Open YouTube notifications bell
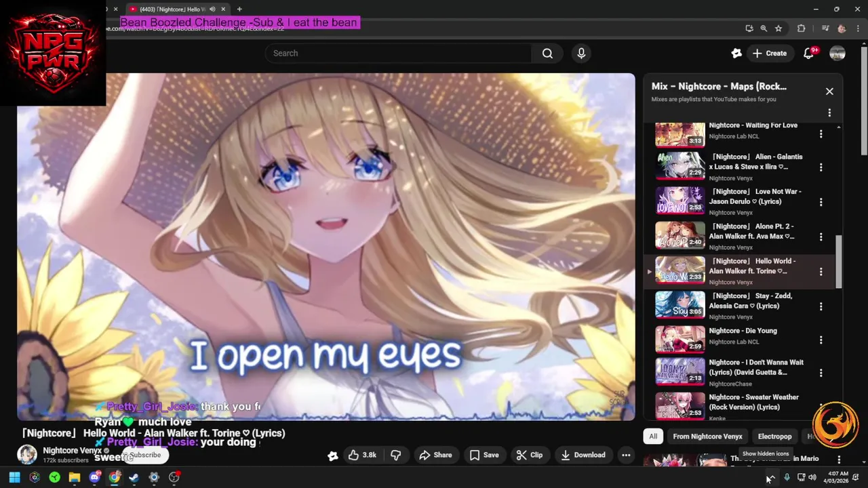 tap(808, 54)
